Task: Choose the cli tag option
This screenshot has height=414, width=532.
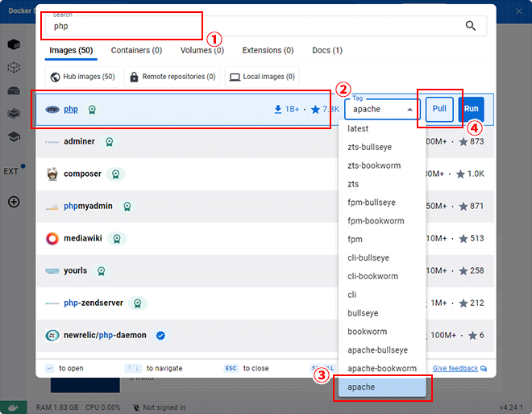Action: tap(382, 295)
